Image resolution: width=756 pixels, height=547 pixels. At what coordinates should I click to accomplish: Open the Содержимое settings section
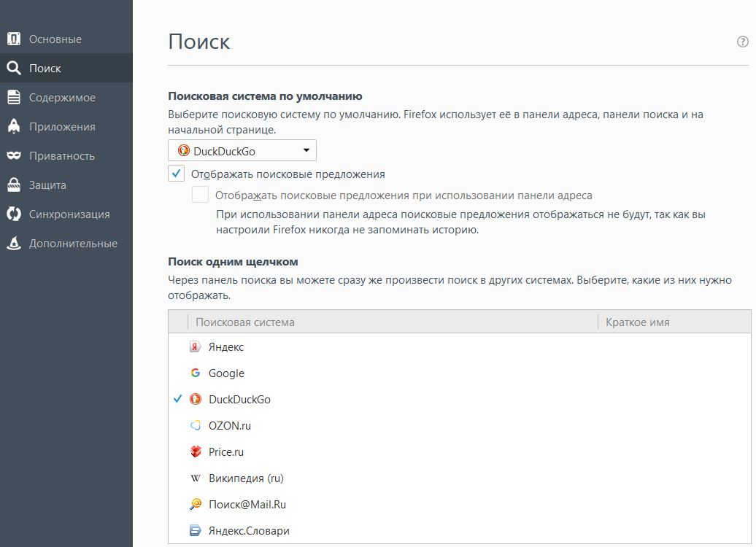(62, 98)
